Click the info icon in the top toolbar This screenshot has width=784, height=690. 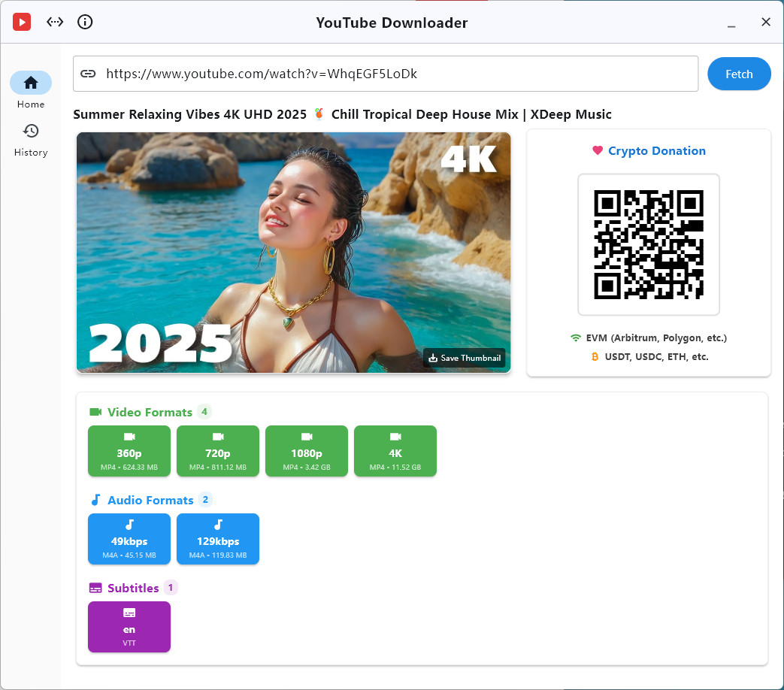(85, 22)
